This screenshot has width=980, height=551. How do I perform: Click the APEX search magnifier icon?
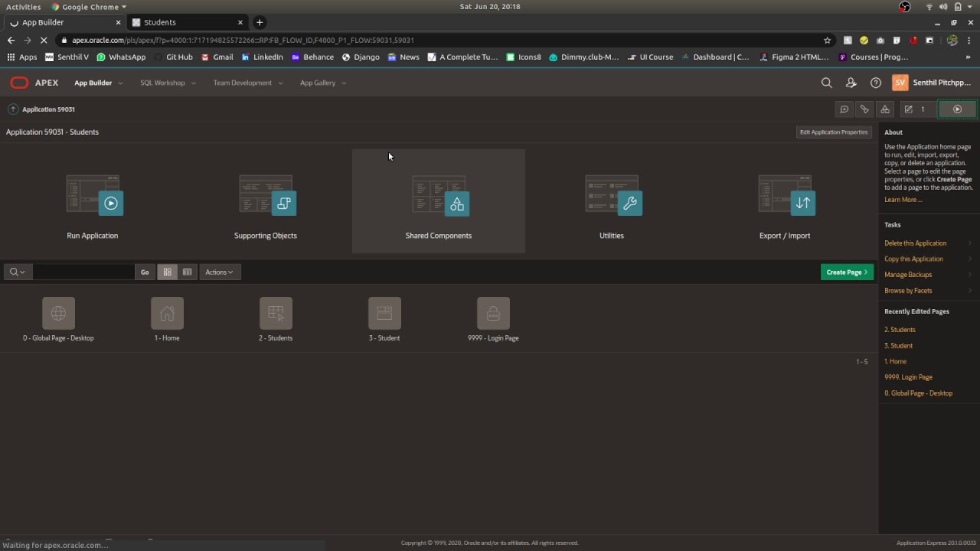826,83
